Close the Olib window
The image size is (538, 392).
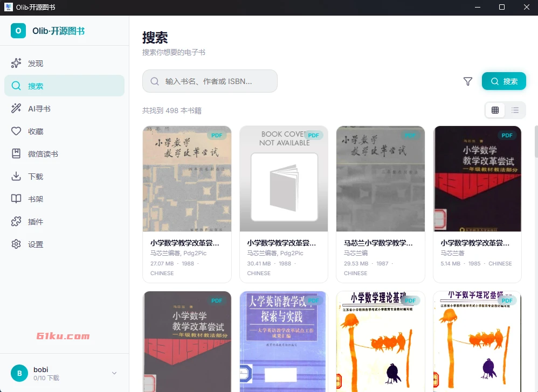tap(526, 7)
